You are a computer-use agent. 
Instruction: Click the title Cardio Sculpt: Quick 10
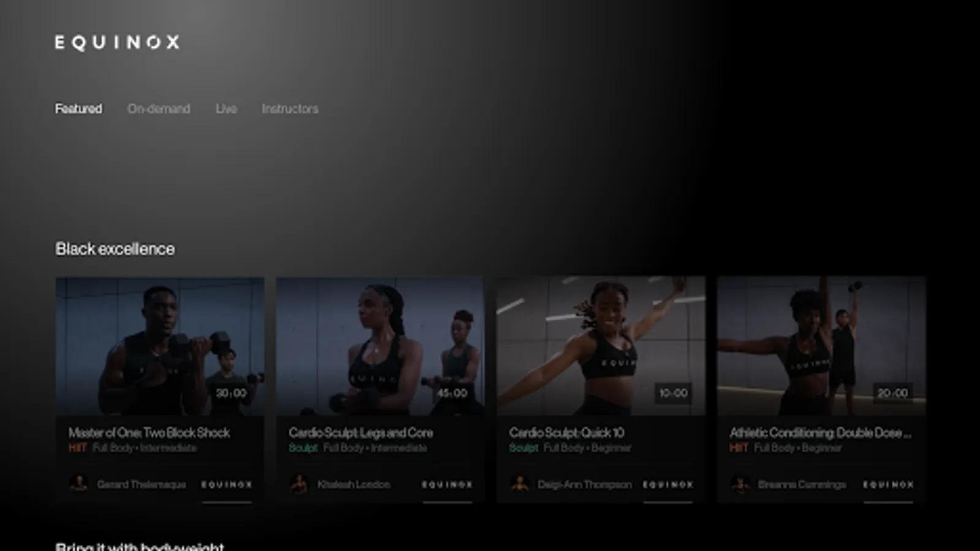click(x=567, y=433)
